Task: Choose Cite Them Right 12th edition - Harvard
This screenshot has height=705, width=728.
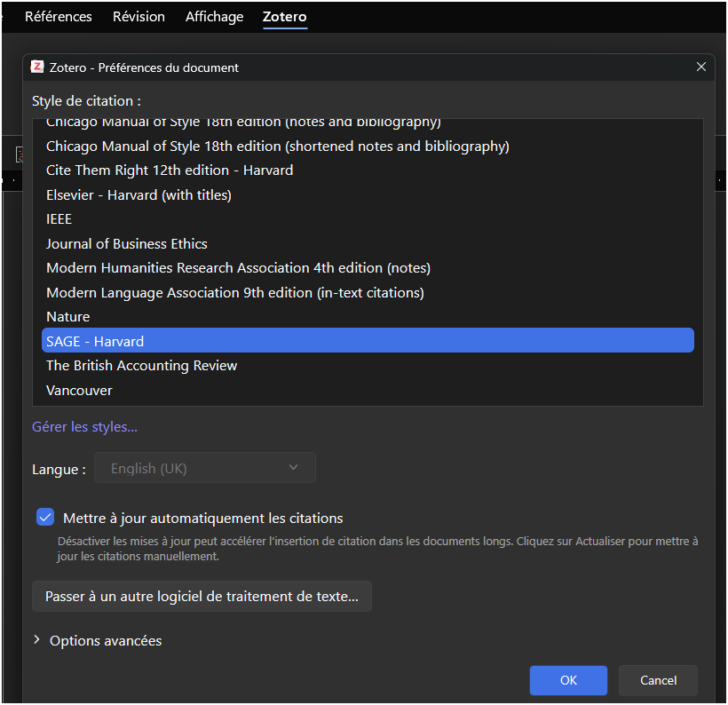Action: 368,170
